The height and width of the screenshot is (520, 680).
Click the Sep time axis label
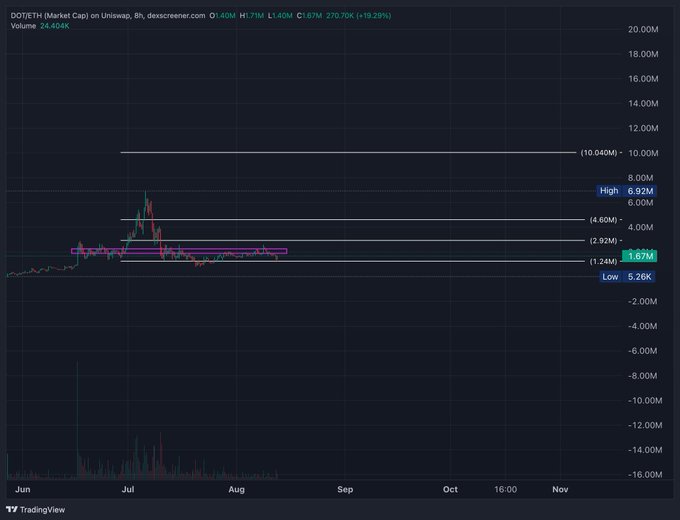345,489
